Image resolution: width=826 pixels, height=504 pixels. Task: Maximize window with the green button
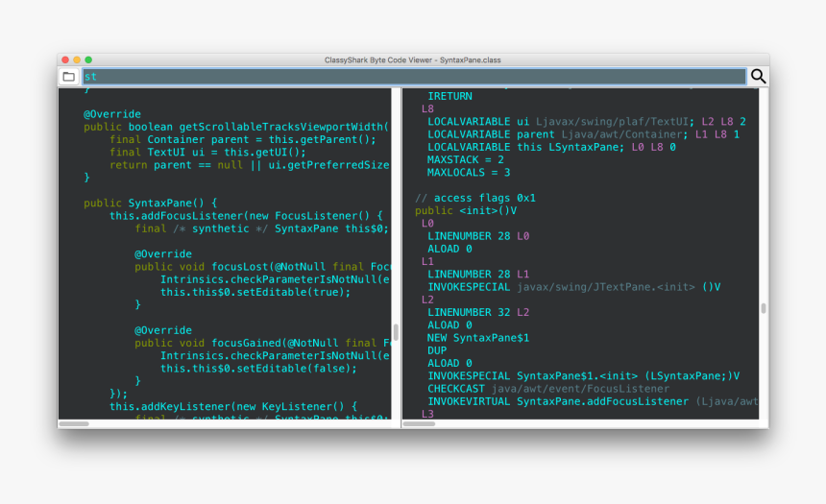[88, 60]
